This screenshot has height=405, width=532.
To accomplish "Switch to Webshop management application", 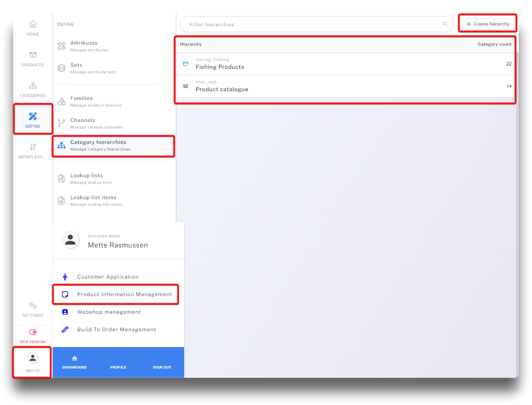I will 109,312.
